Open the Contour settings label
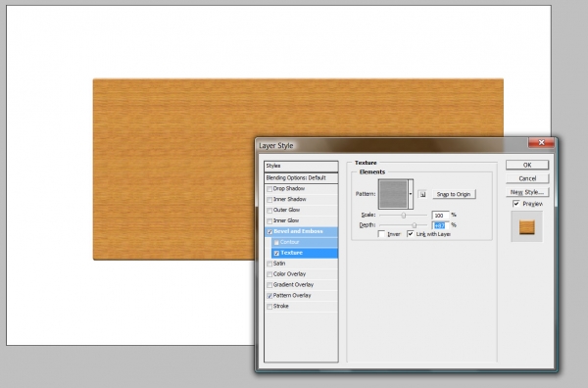The height and width of the screenshot is (388, 588). tap(289, 242)
